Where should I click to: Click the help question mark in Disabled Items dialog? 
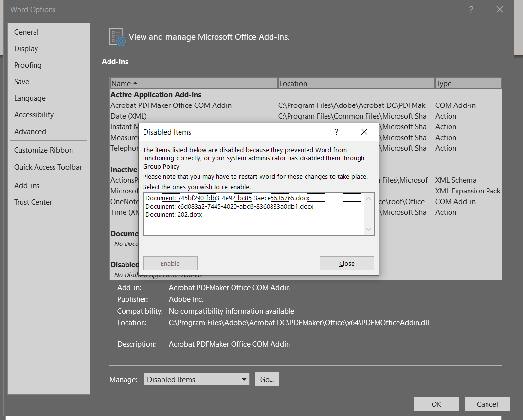click(336, 132)
